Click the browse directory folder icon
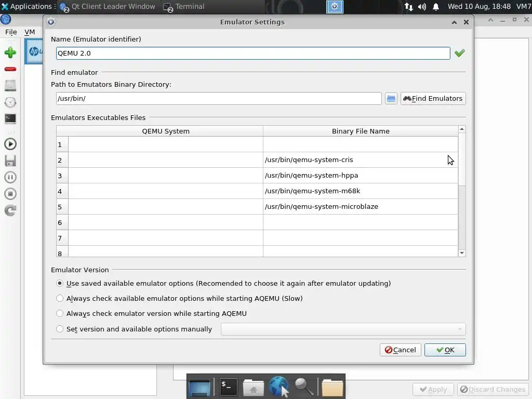The height and width of the screenshot is (399, 532). click(391, 99)
